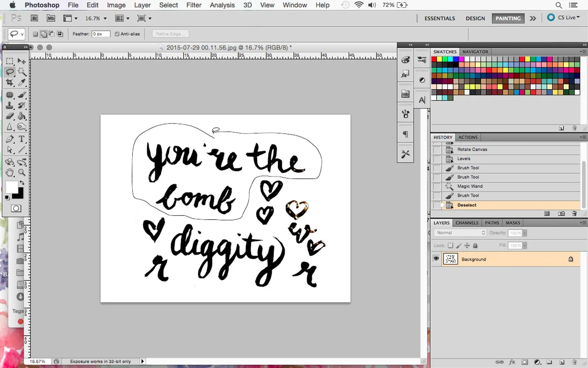The image size is (588, 368).
Task: Hide the Background layer with eye icon
Action: point(436,259)
